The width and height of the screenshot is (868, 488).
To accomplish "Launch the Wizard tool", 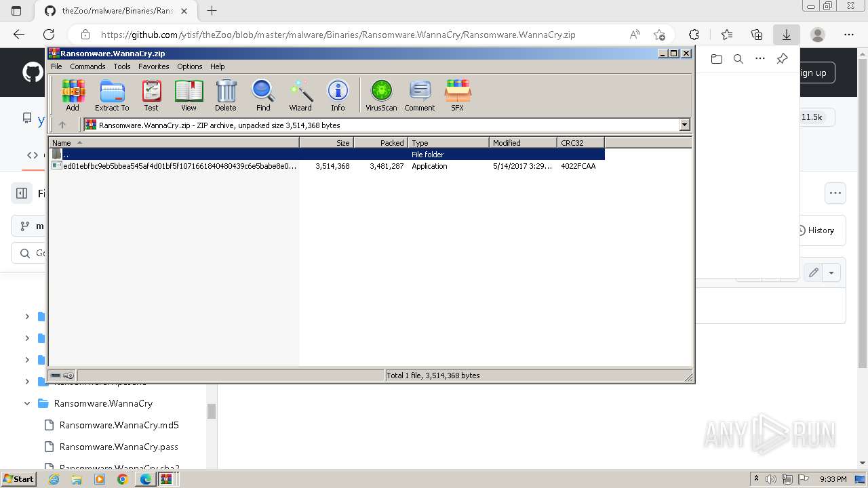I will click(x=300, y=96).
